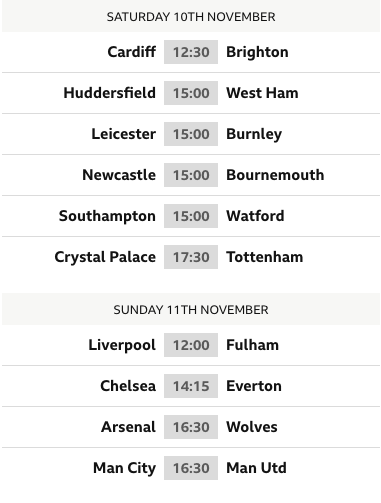The height and width of the screenshot is (503, 381).
Task: Select the Burnley team name
Action: point(254,134)
